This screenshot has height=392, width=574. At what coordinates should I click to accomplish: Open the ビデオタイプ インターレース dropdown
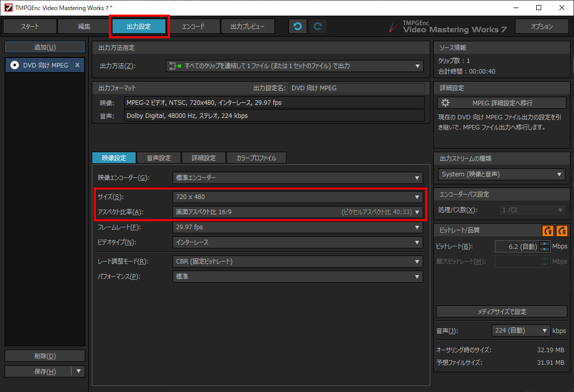[298, 242]
